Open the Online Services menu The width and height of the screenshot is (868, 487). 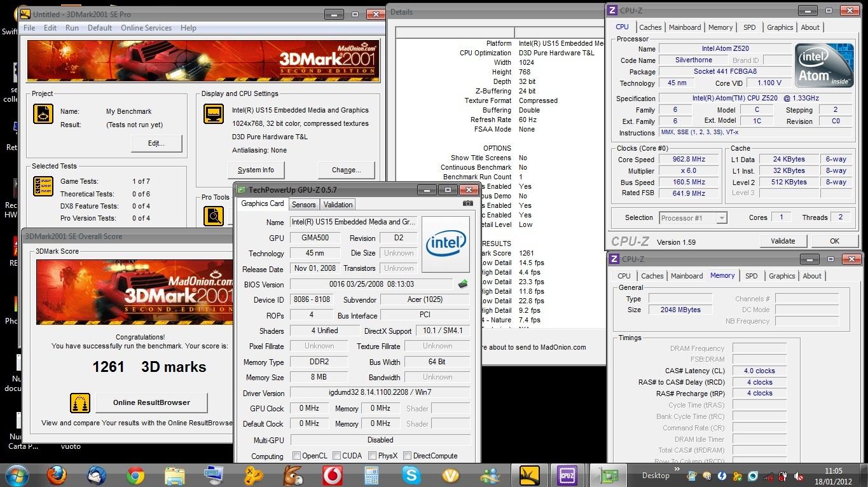coord(146,28)
